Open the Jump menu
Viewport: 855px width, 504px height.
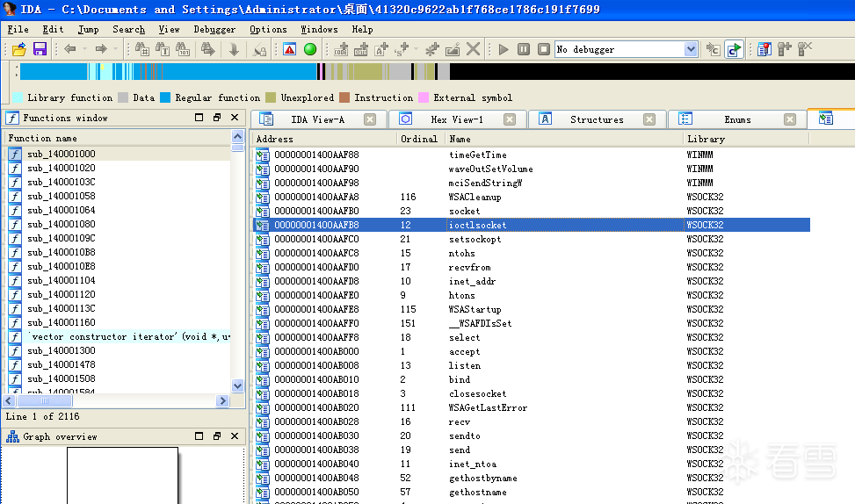click(x=89, y=30)
